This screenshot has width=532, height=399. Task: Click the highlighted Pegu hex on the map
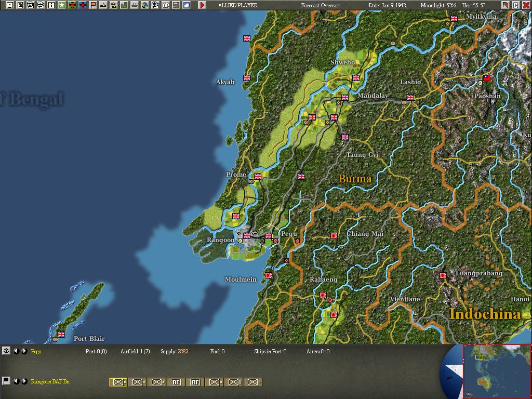click(x=269, y=236)
